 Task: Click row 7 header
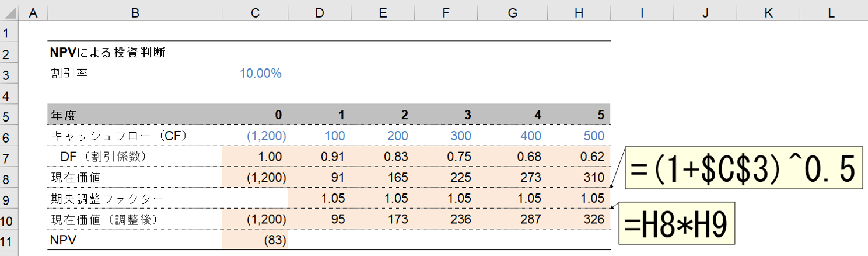(x=9, y=157)
